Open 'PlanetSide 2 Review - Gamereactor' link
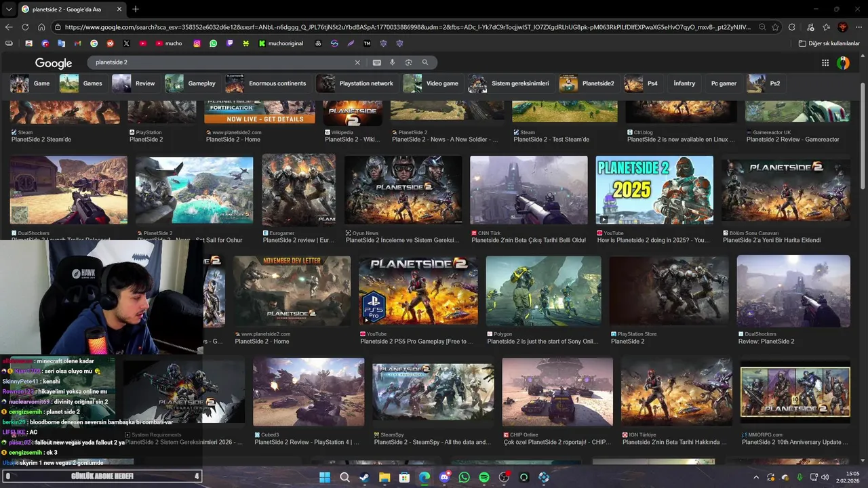 pyautogui.click(x=793, y=140)
